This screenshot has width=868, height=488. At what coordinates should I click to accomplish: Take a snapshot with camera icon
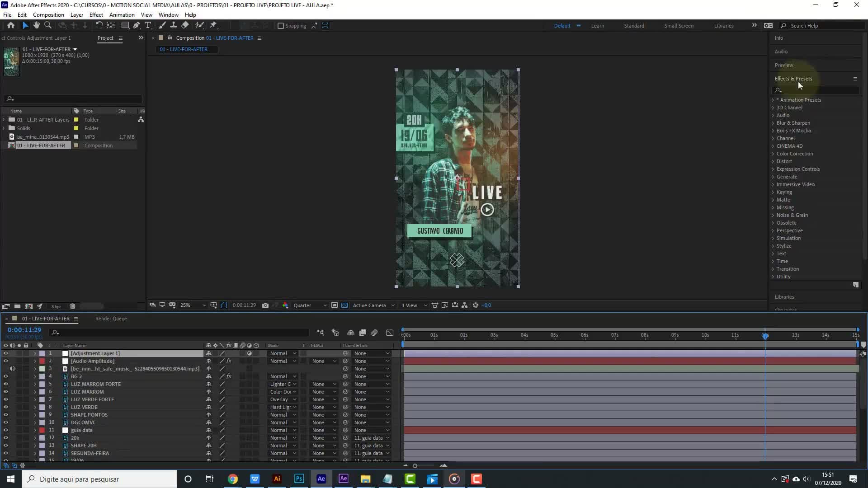coord(265,305)
